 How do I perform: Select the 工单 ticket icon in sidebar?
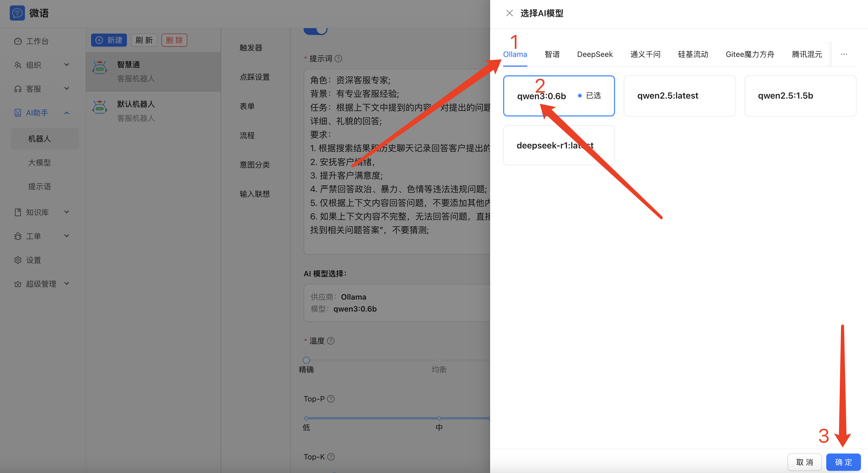pyautogui.click(x=18, y=236)
